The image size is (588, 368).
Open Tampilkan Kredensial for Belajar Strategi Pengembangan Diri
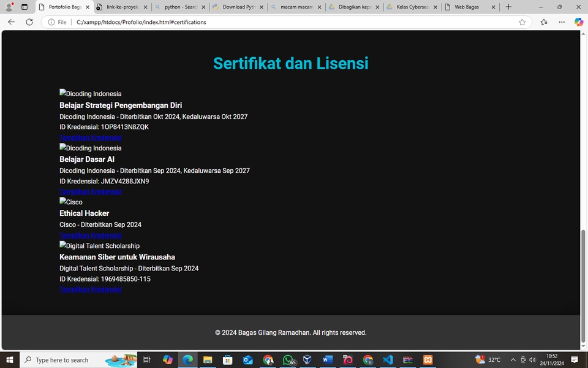(91, 137)
